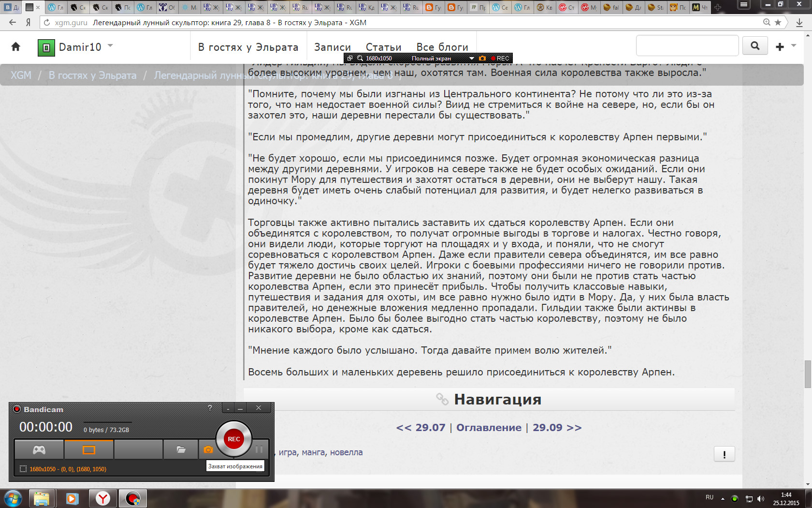Click the zoom magnifier in the address bar
Screen dimensions: 812x508
[x=767, y=22]
